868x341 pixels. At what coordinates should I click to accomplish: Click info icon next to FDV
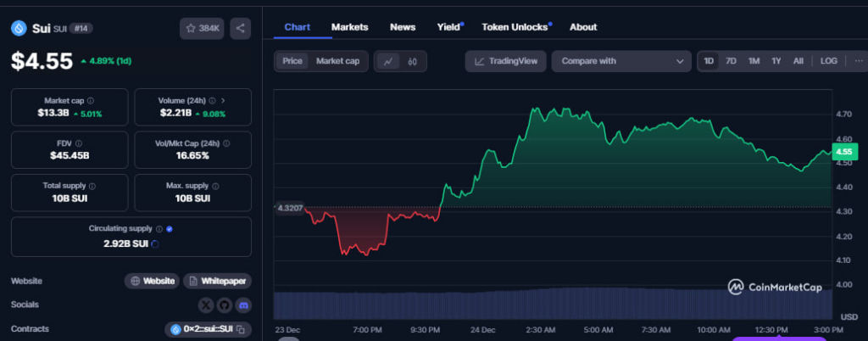tap(79, 143)
